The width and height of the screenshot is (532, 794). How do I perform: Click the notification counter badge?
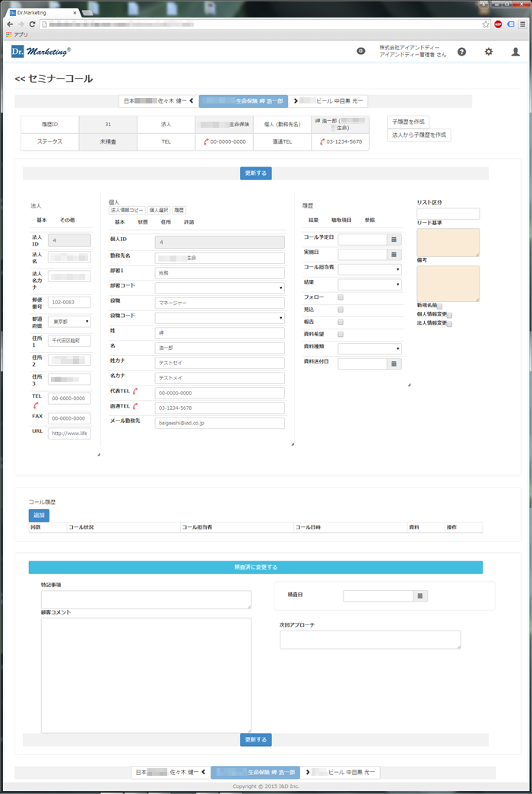pyautogui.click(x=361, y=51)
